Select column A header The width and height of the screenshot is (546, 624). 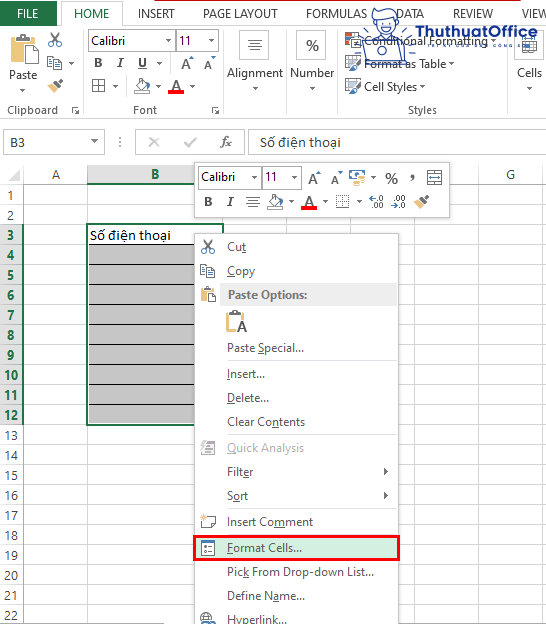pos(56,174)
